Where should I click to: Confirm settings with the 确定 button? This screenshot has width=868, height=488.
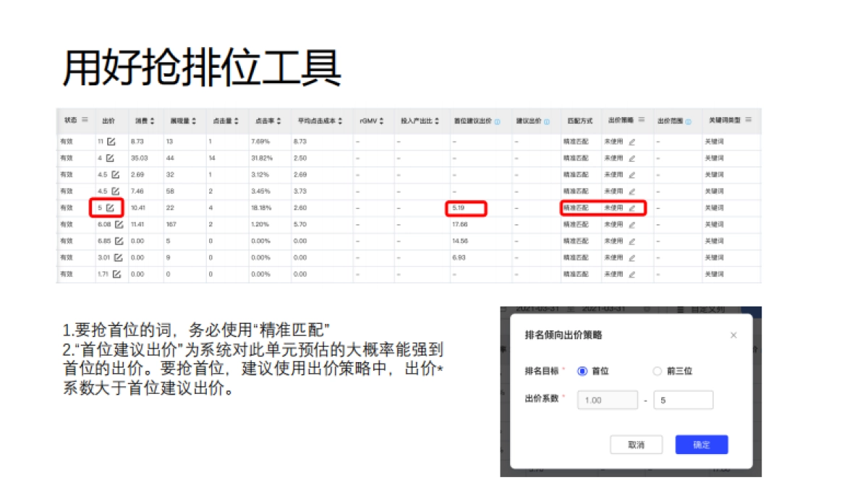702,445
